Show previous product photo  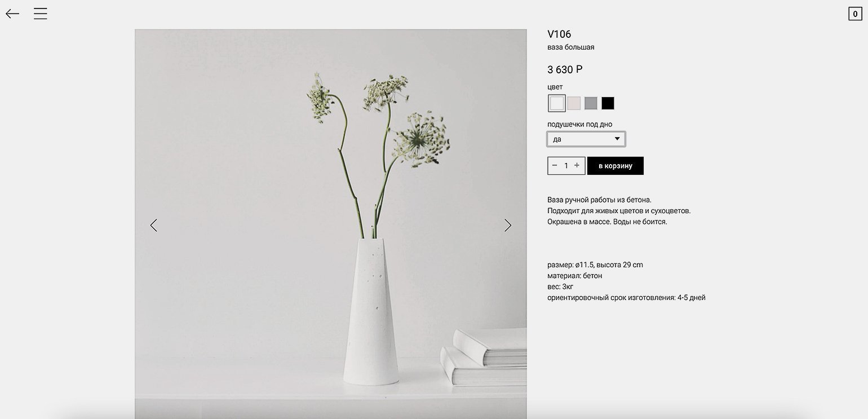153,225
